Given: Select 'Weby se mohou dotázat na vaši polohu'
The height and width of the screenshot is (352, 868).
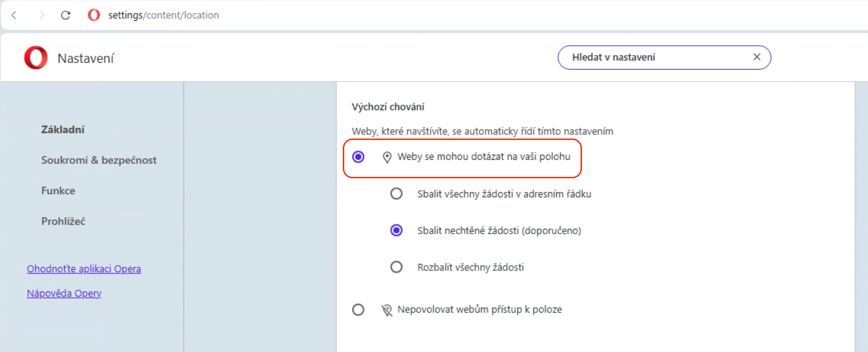Looking at the screenshot, I should coord(358,157).
